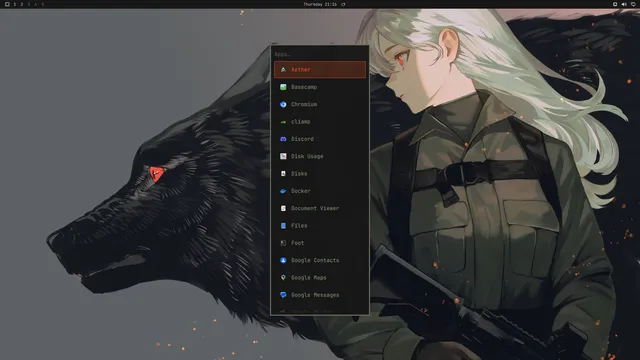Switch to workspace 1
Screen dimensions: 640x360
15,4
